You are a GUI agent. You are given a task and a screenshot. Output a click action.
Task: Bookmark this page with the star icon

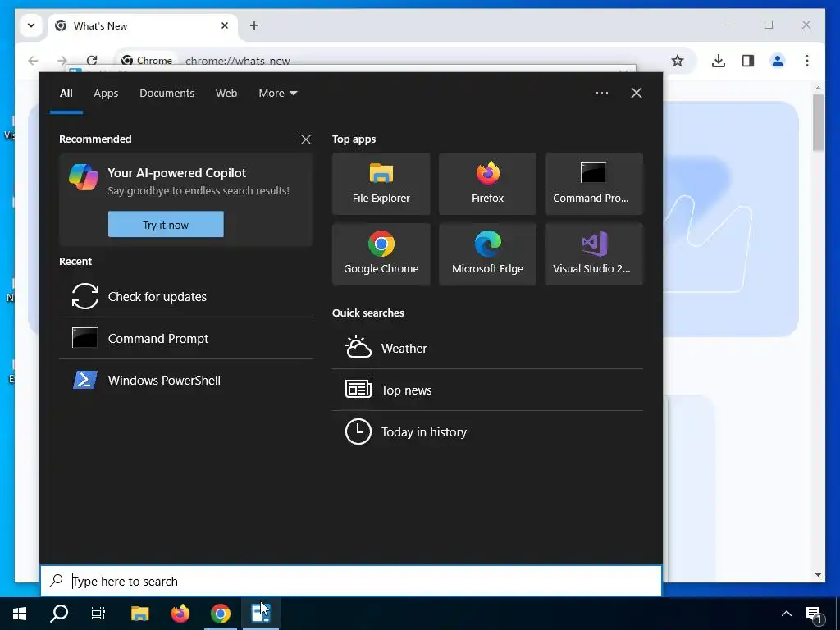coord(677,61)
